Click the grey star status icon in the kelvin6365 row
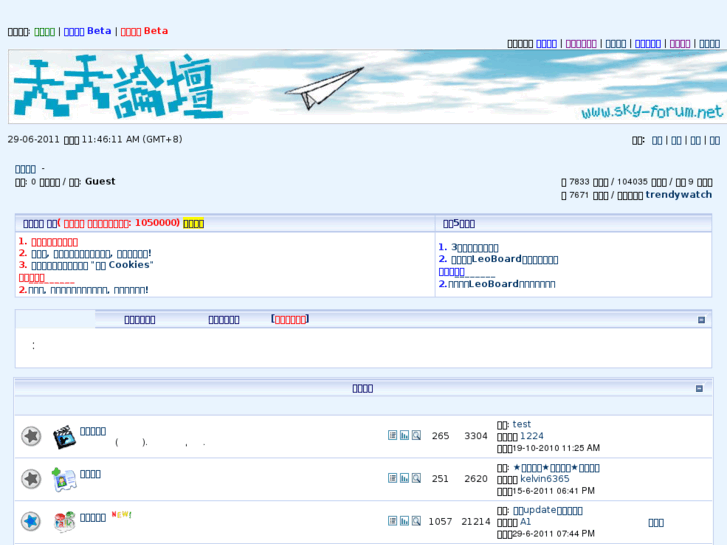Image resolution: width=727 pixels, height=545 pixels. click(x=31, y=479)
